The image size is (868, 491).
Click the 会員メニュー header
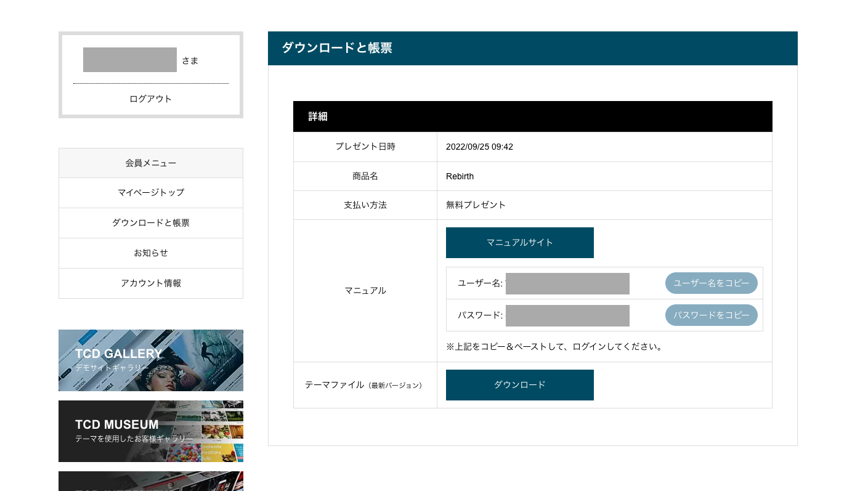click(x=151, y=163)
